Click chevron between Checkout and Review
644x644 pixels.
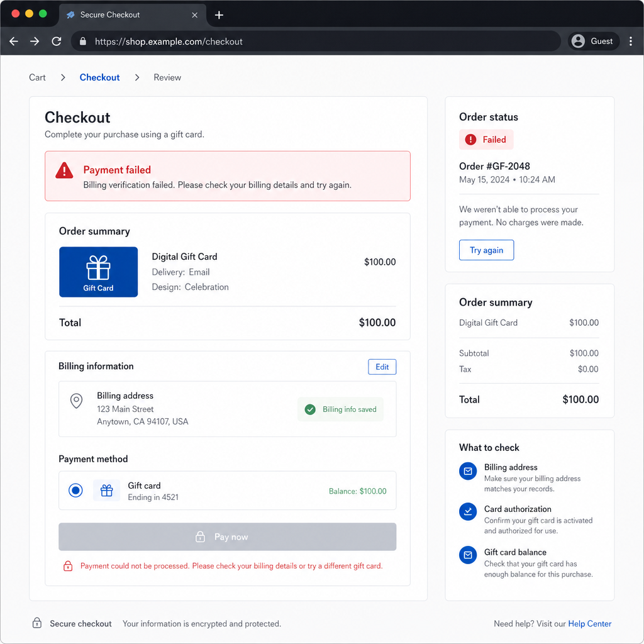pos(137,77)
